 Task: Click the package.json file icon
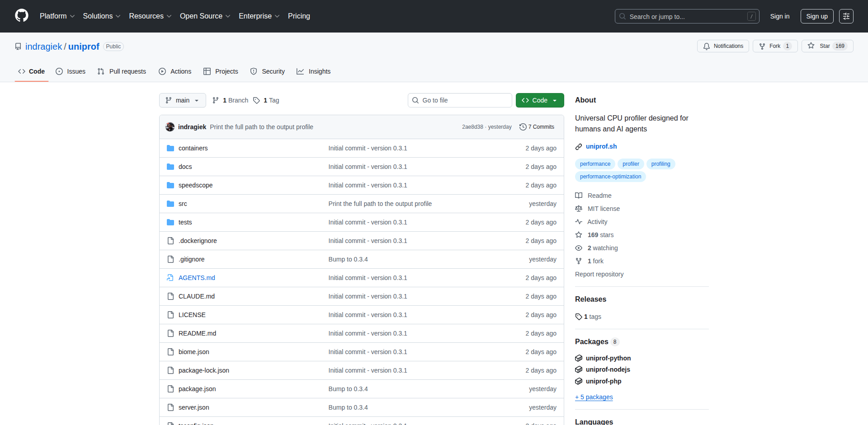tap(170, 389)
